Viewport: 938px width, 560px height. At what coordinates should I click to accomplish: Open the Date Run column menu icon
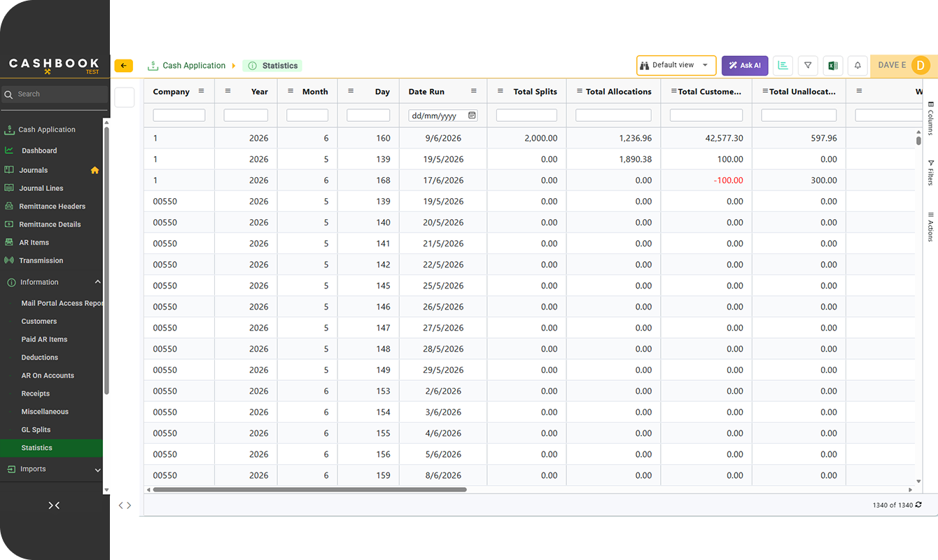(474, 91)
